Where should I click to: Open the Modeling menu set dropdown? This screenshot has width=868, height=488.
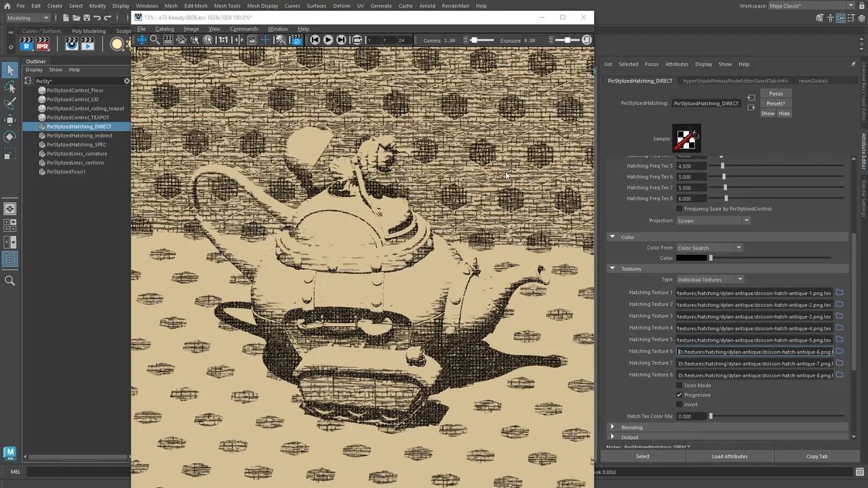27,18
